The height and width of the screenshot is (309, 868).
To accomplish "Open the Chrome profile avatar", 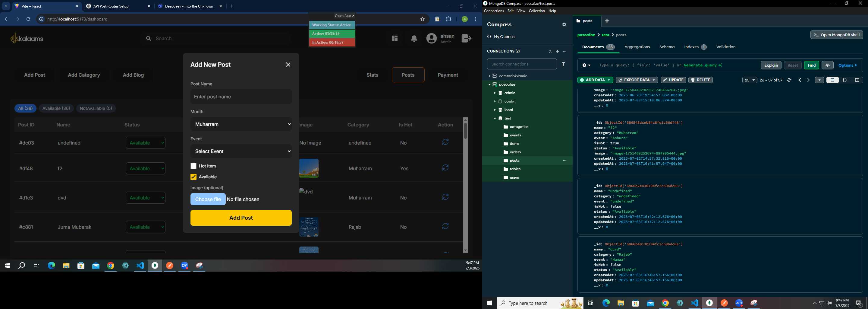I will tap(465, 19).
